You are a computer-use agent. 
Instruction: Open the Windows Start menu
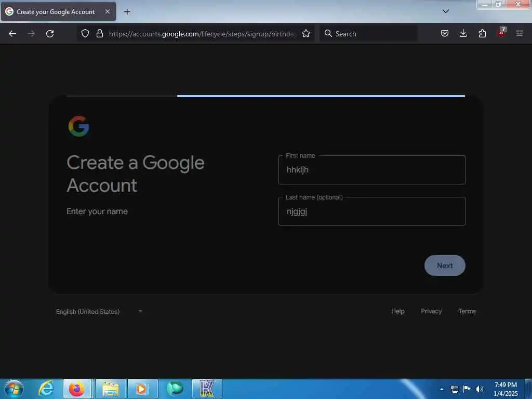pos(14,389)
